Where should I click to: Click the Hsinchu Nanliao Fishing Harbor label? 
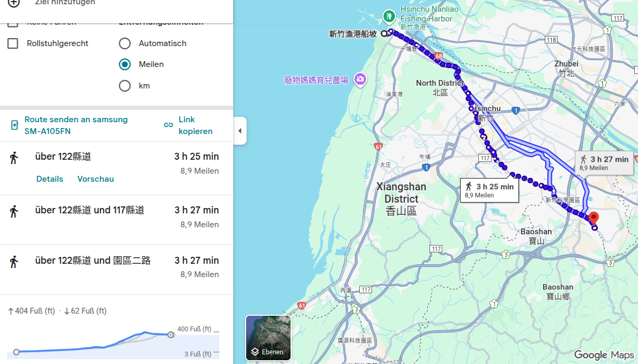[x=429, y=18]
